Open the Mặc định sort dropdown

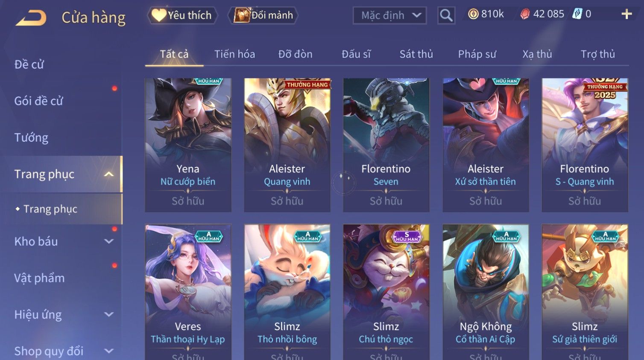point(389,16)
